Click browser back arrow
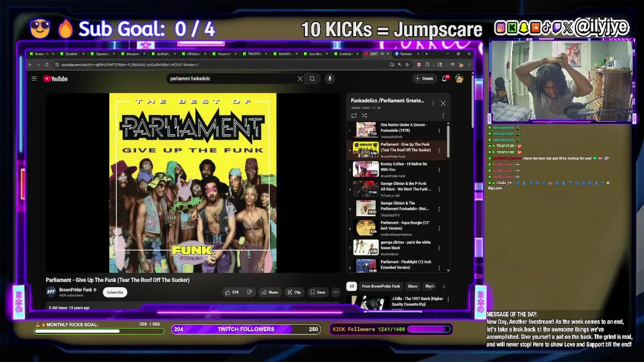Screen dimensions: 644x362 (30, 64)
